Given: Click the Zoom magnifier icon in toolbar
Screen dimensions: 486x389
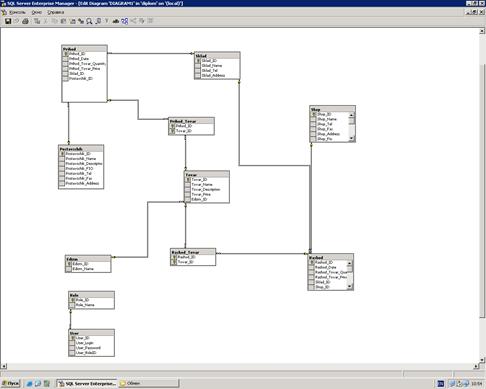Looking at the screenshot, I should tap(89, 21).
